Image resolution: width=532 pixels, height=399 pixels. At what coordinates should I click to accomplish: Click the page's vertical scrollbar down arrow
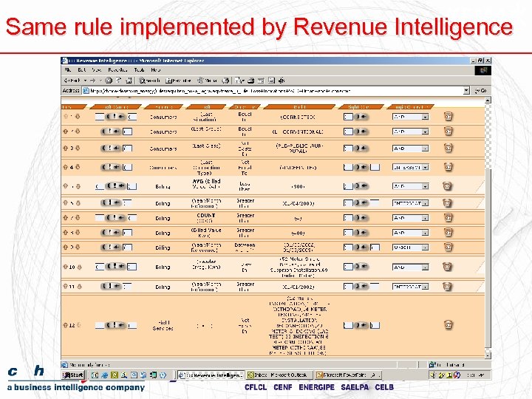[488, 355]
